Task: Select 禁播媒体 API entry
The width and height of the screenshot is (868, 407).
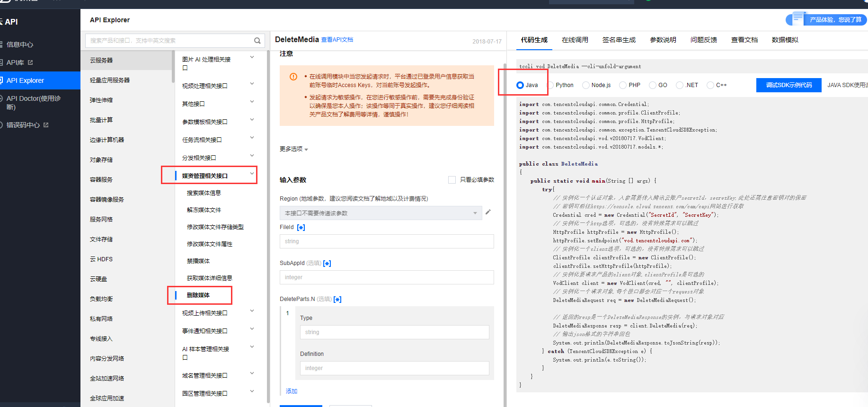Action: (x=198, y=261)
